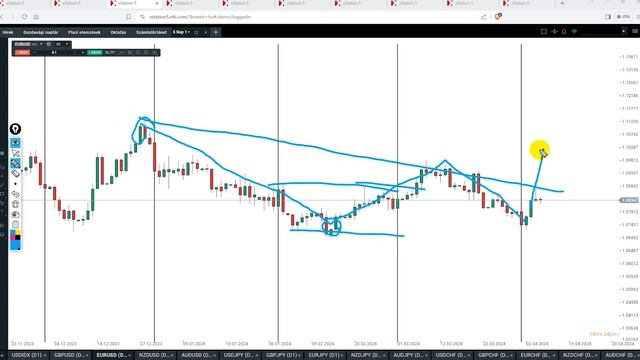
Task: Click the large blue current-color swatch
Action: point(16,244)
